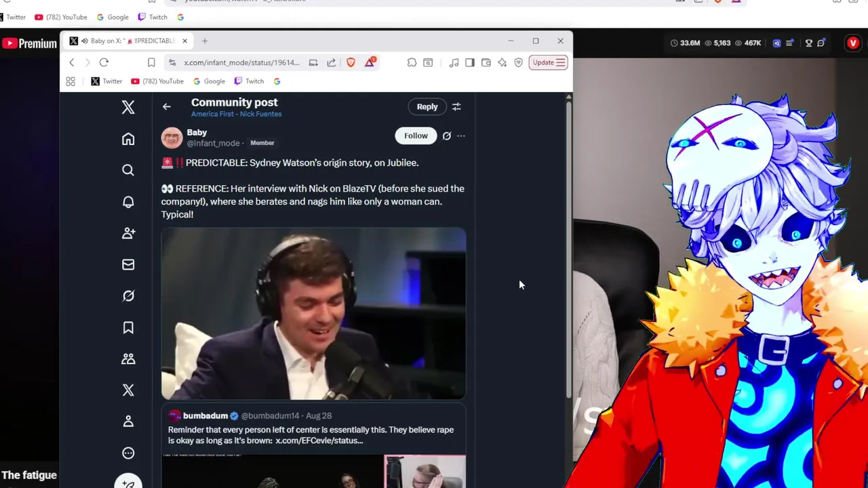Open Notifications bell in X sidebar
The image size is (868, 488).
(128, 202)
